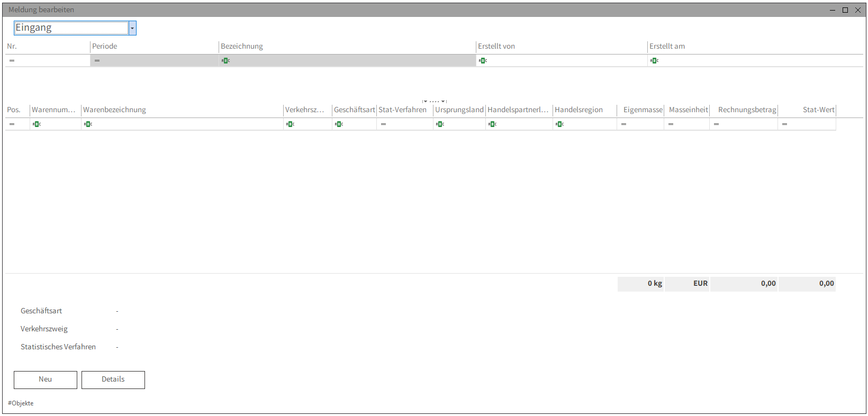Click the Periode equals filter icon
Screen dimensions: 868x416
tap(97, 61)
